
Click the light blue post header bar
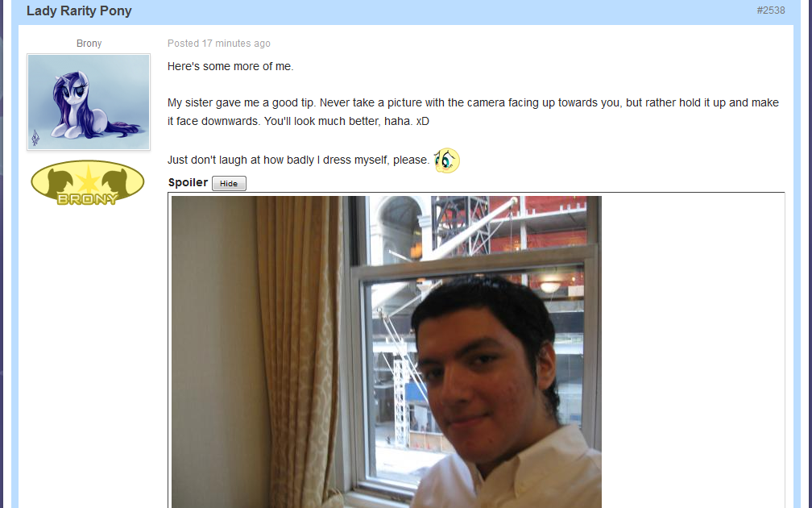pos(406,11)
